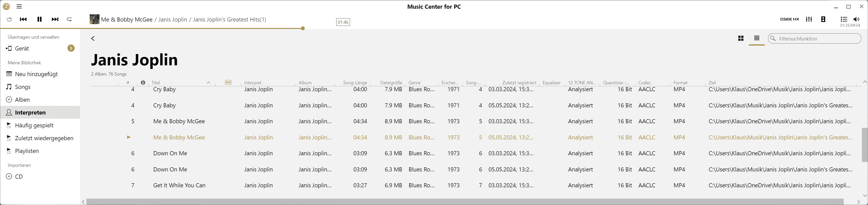Open CD import section
The height and width of the screenshot is (205, 868).
pyautogui.click(x=19, y=177)
